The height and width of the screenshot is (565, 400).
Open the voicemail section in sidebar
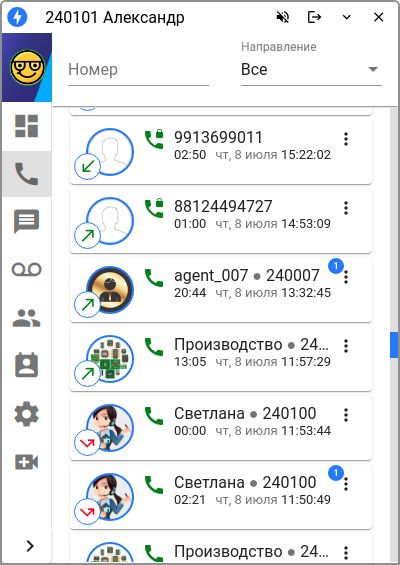[x=26, y=270]
